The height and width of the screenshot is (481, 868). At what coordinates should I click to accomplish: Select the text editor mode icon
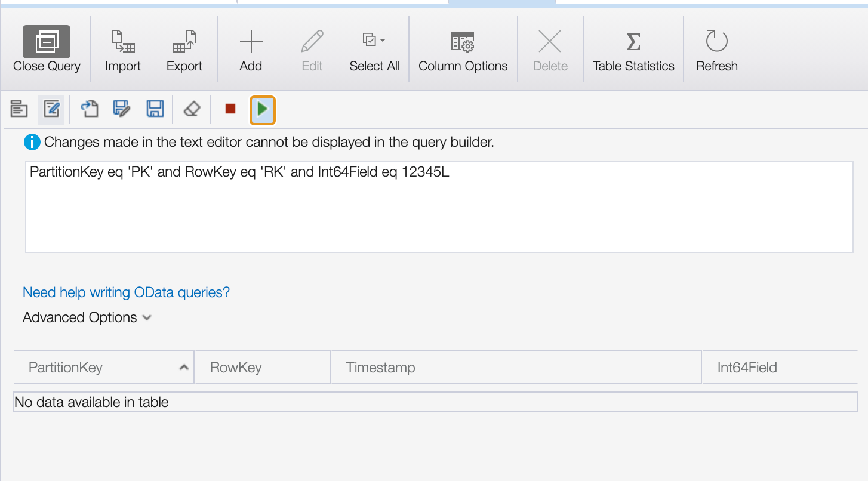[x=51, y=109]
